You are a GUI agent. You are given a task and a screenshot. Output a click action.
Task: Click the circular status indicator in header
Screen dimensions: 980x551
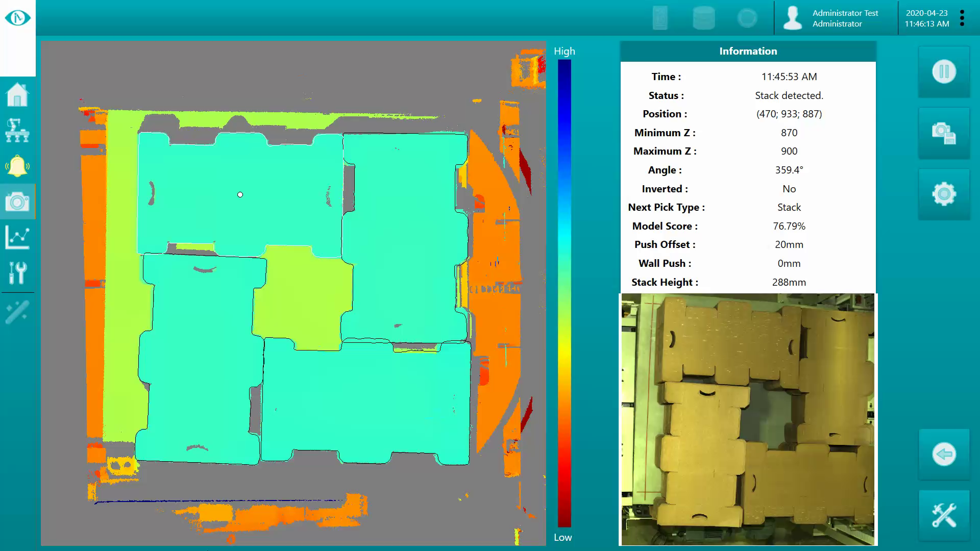click(x=747, y=18)
